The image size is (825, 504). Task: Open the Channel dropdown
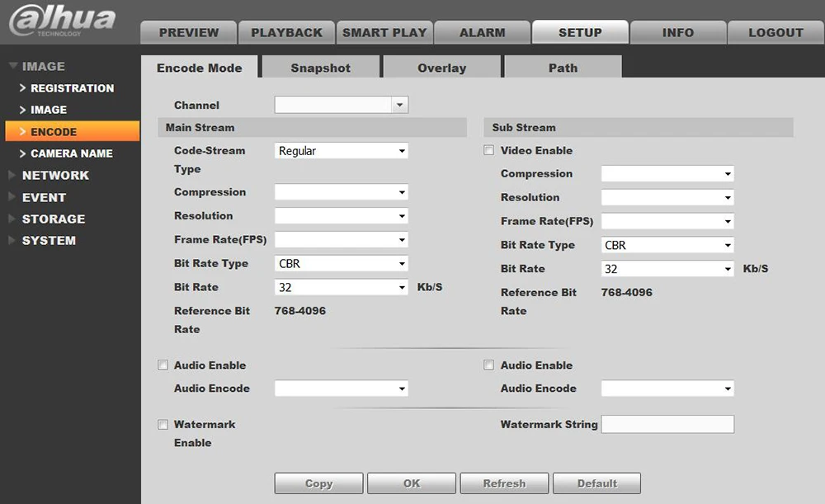[x=341, y=105]
